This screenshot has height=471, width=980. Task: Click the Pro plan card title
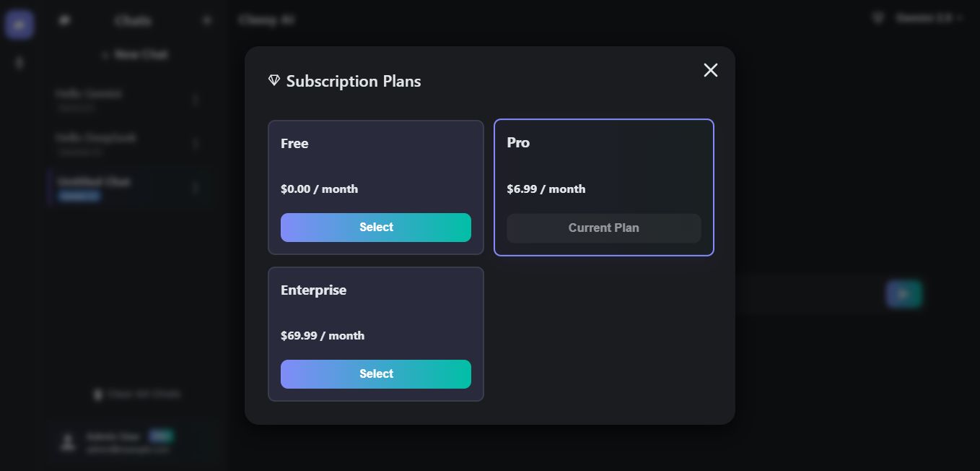pyautogui.click(x=518, y=143)
